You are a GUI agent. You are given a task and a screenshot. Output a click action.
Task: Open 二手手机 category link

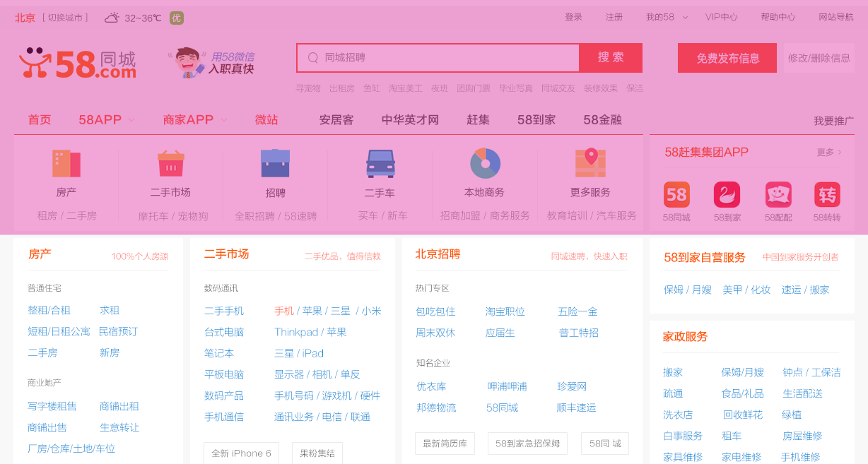pos(224,311)
